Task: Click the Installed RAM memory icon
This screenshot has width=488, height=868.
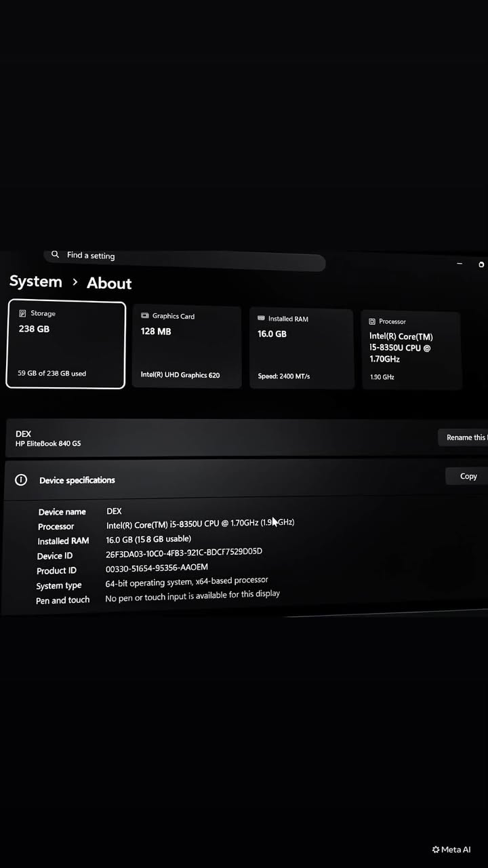Action: pyautogui.click(x=262, y=318)
